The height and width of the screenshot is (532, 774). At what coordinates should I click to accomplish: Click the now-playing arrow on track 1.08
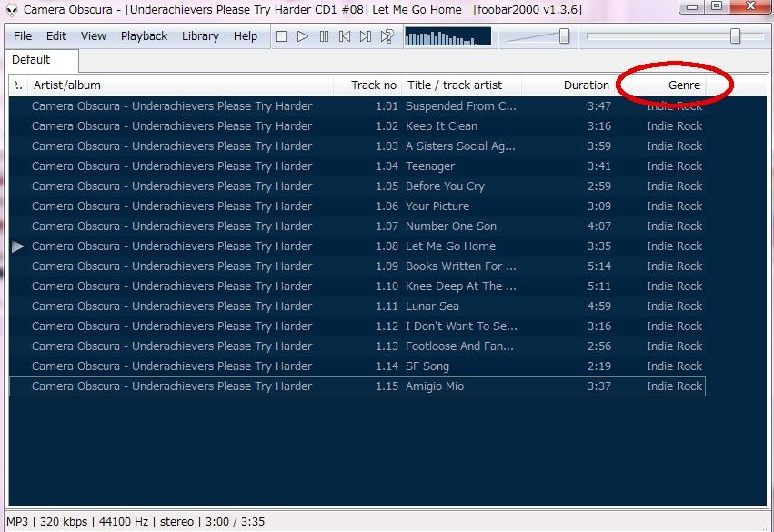18,246
